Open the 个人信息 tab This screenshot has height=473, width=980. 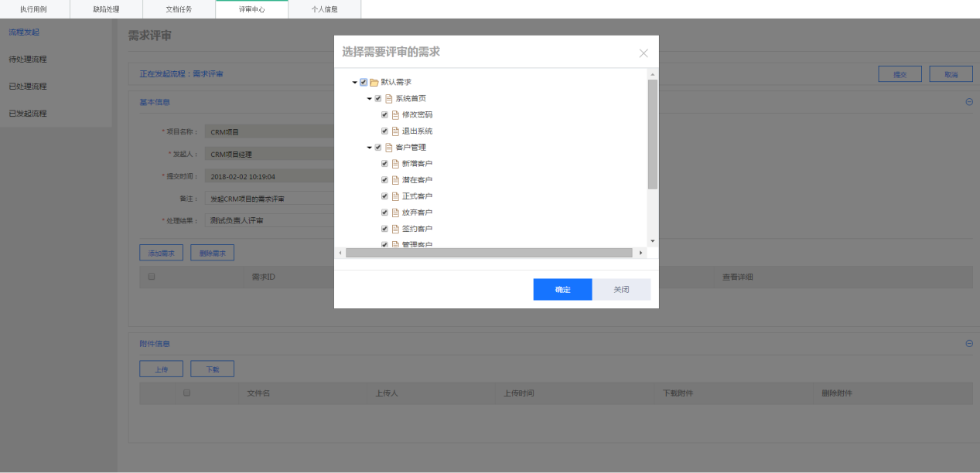coord(324,9)
